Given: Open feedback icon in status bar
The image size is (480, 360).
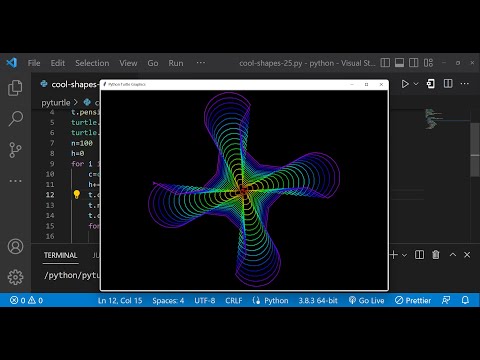Looking at the screenshot, I should tap(446, 300).
